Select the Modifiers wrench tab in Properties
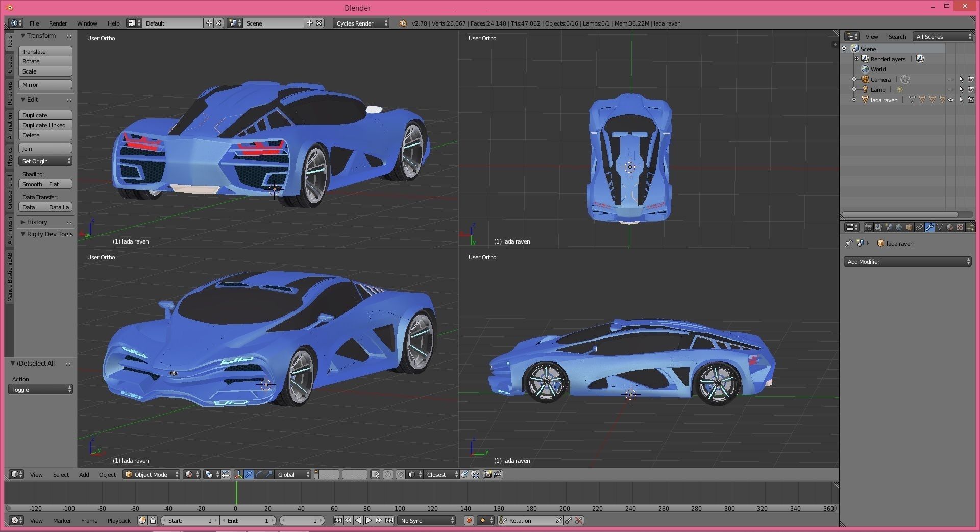The width and height of the screenshot is (980, 532). click(x=930, y=228)
